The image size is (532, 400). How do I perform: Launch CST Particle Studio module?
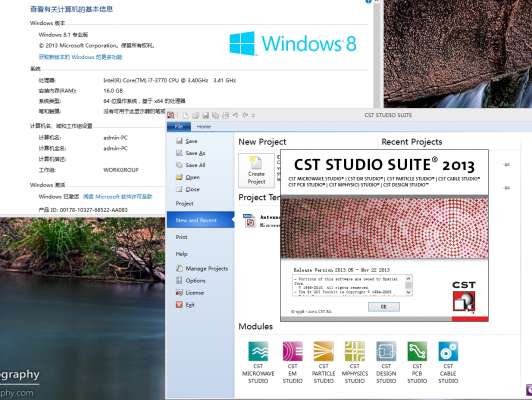pos(323,362)
